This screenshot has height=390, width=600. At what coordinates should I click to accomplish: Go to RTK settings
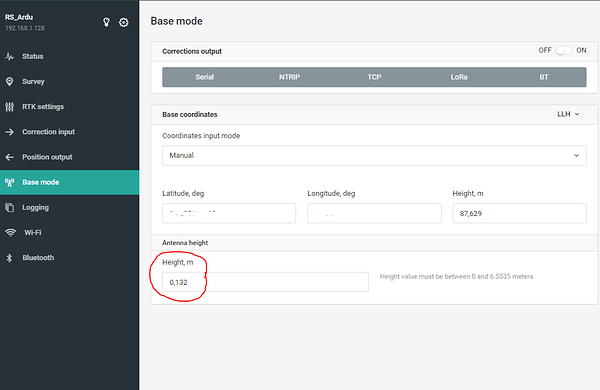pos(69,107)
